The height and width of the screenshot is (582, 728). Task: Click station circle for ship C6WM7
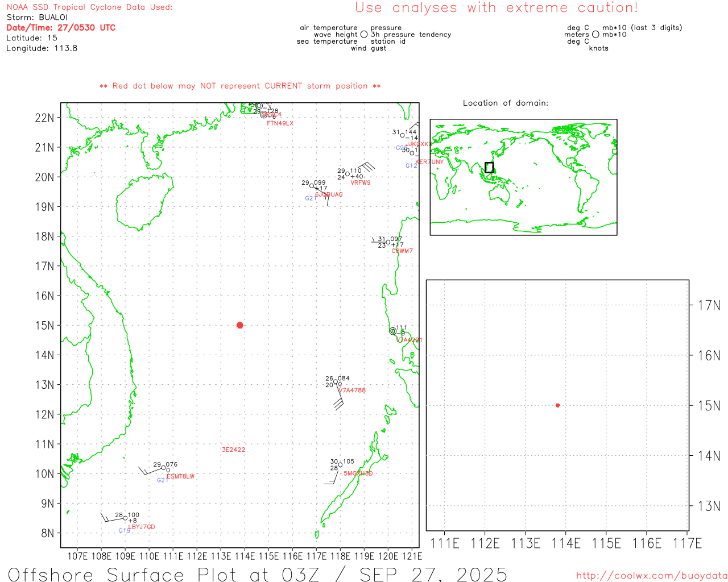point(388,242)
